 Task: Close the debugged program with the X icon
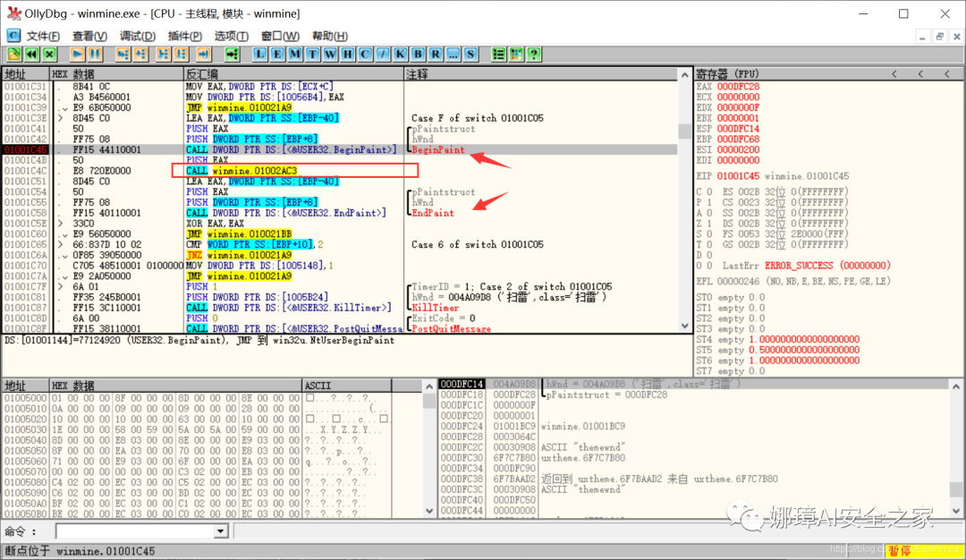coord(49,55)
